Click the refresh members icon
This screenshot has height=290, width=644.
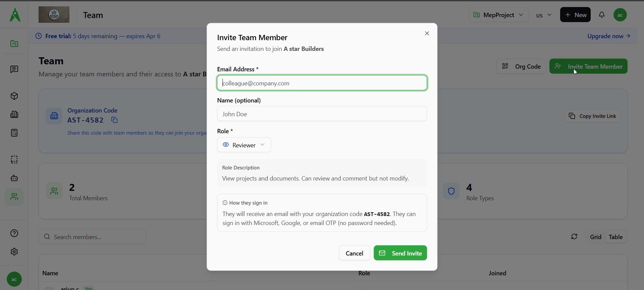click(x=574, y=237)
